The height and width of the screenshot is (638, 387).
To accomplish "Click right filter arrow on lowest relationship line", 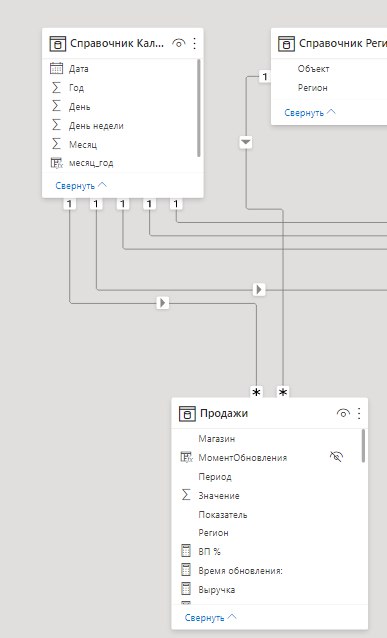I will point(162,303).
